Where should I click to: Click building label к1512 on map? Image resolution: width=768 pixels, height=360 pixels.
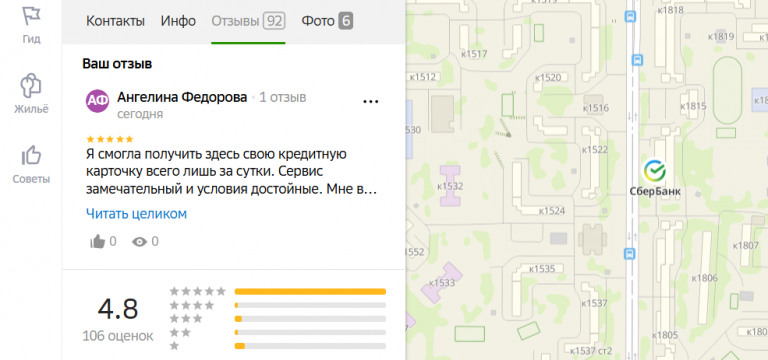click(x=423, y=77)
